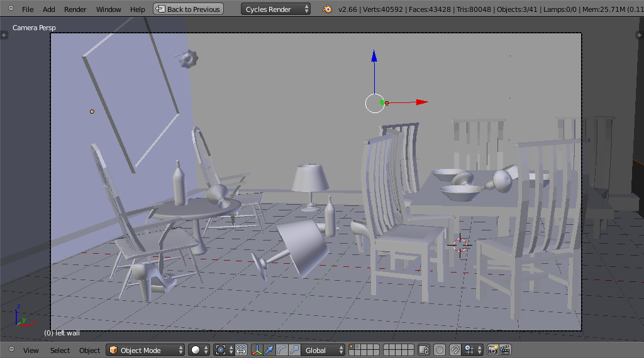Click the first layer button in layer grid
This screenshot has height=358, width=644.
353,347
